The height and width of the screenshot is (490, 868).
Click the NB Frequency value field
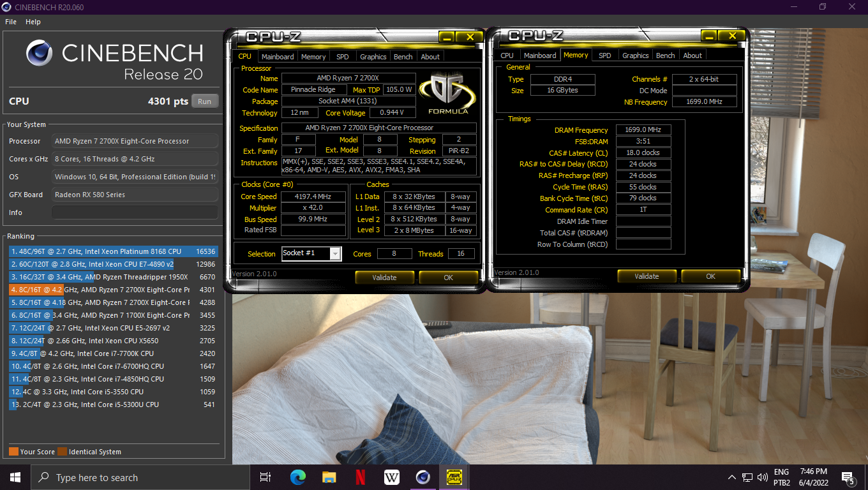coord(705,102)
